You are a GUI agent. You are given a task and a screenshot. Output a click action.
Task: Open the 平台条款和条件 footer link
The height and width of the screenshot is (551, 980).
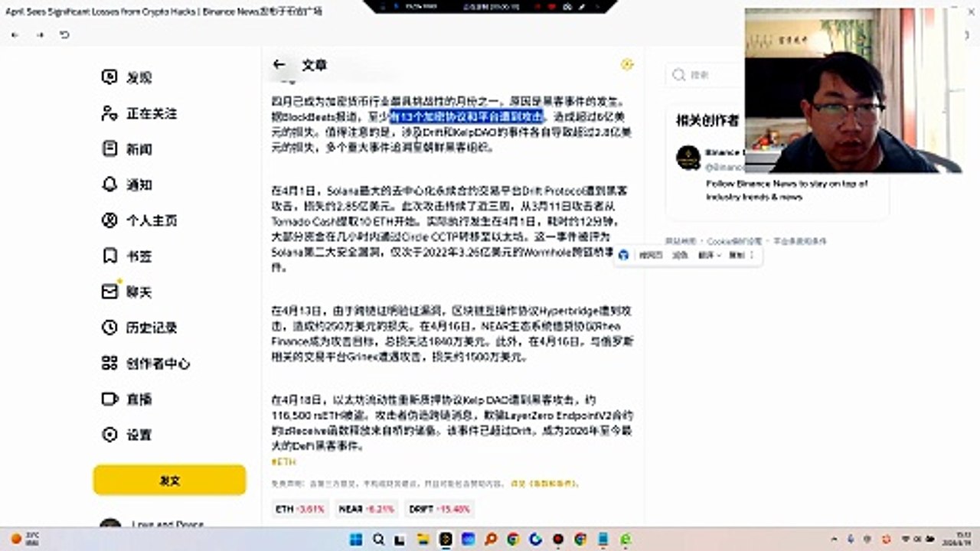[799, 241]
